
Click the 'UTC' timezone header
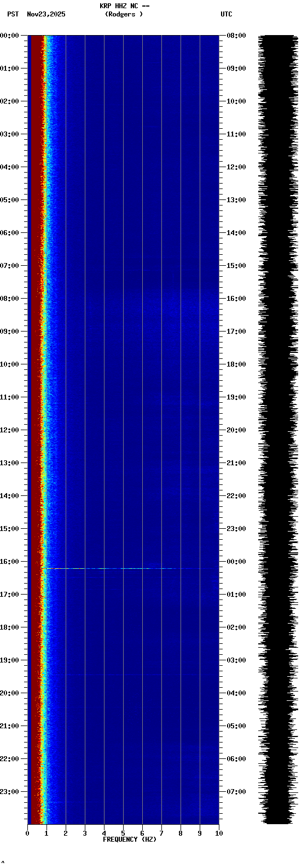pos(226,14)
